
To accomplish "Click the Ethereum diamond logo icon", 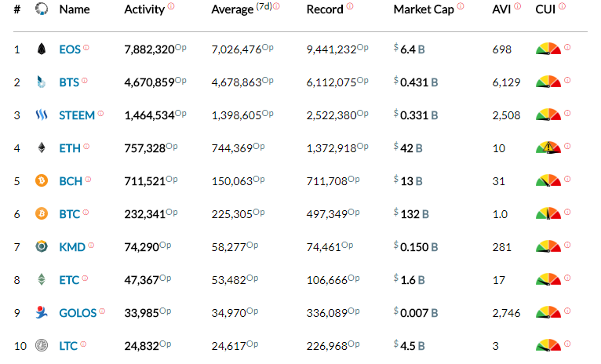I will point(42,147).
